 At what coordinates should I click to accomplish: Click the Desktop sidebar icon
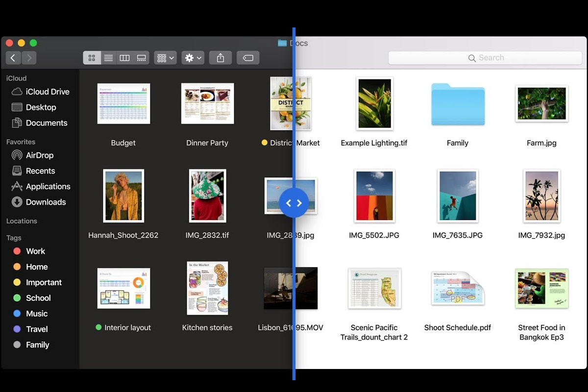pos(17,107)
